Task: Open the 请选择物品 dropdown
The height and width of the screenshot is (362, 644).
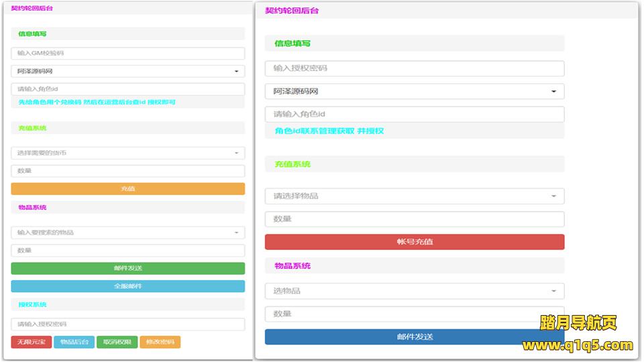Action: 414,196
